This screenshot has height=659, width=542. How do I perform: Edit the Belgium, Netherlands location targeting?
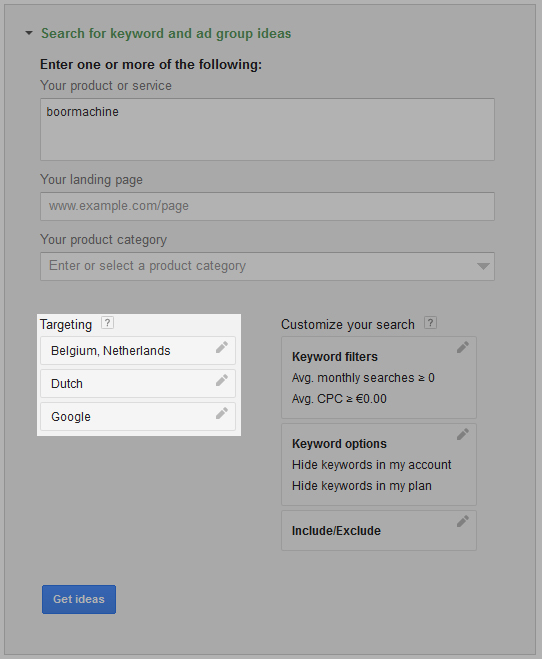click(x=222, y=347)
